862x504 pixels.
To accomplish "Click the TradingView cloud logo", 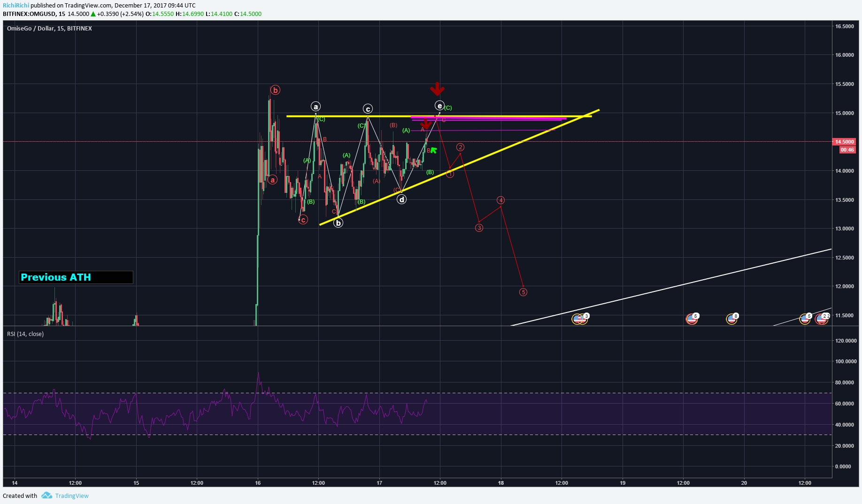I will tap(46, 496).
